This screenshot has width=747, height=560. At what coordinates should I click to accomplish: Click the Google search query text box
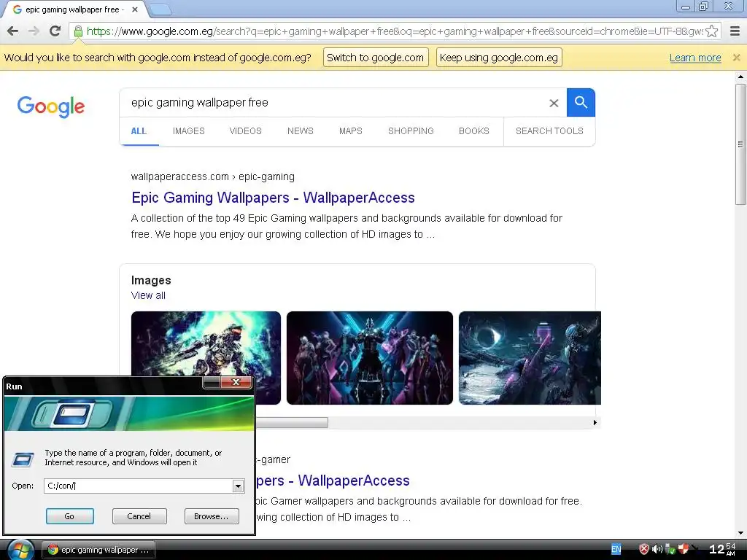333,102
